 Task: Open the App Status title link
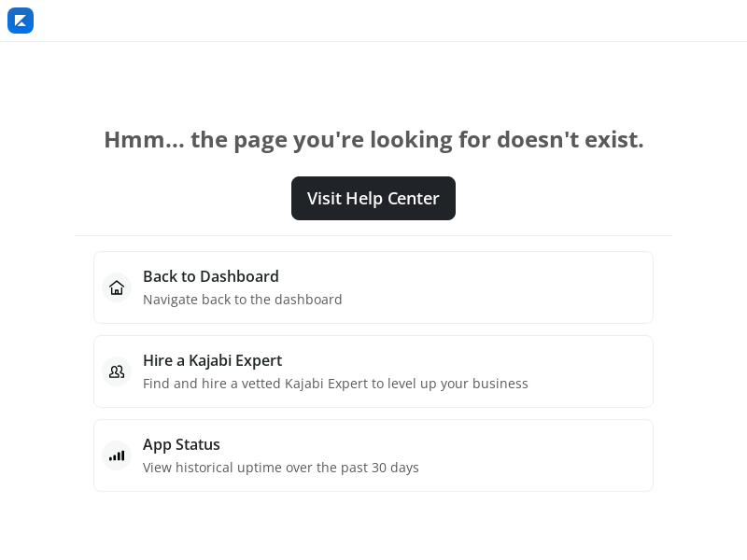[181, 444]
